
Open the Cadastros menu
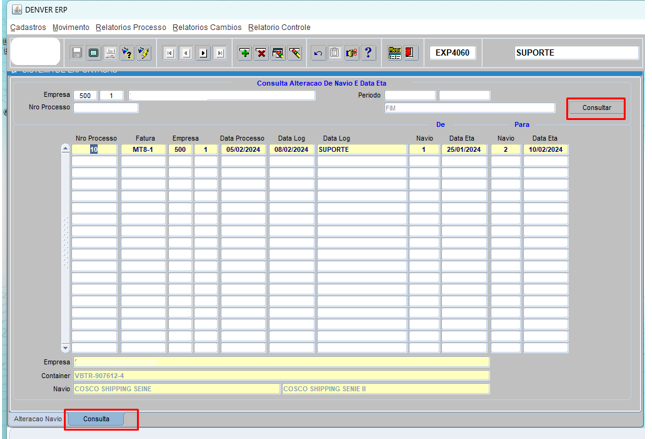(28, 27)
